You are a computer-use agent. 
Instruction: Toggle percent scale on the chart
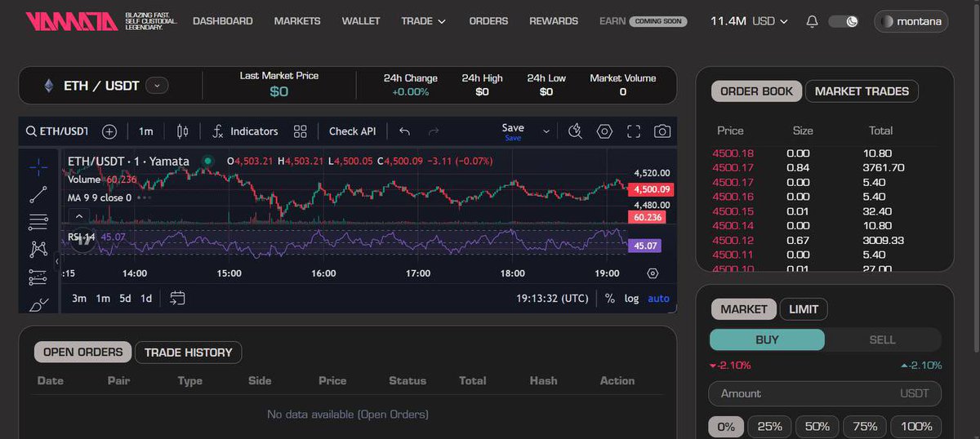[x=610, y=299]
